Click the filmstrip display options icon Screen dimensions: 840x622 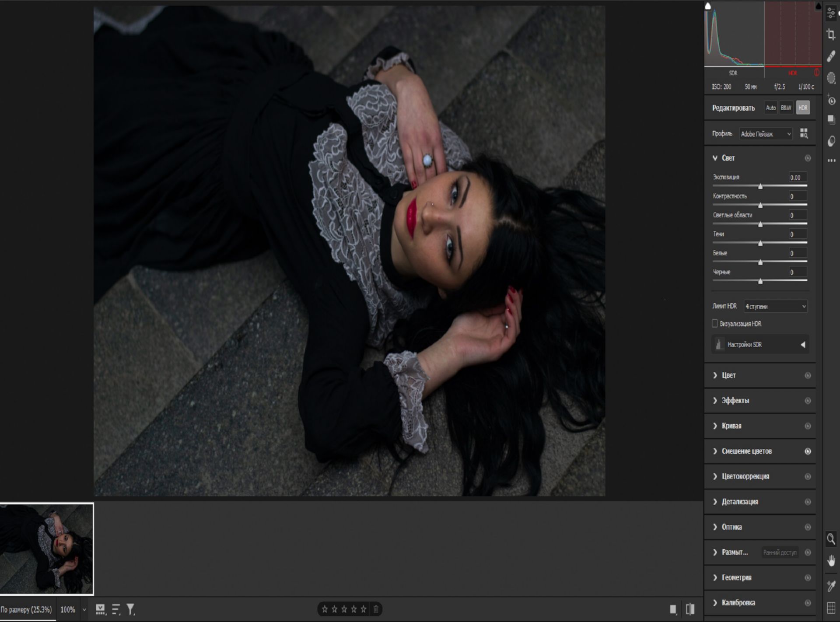pos(101,609)
